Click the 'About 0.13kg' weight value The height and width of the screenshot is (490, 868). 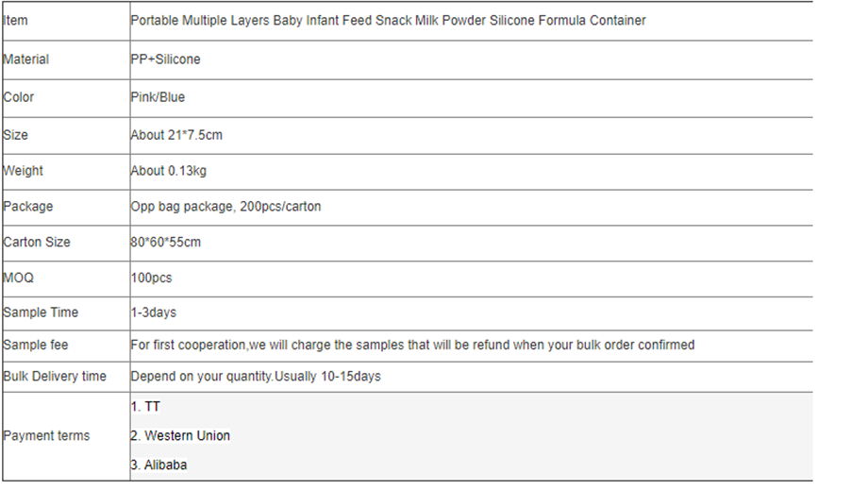[168, 171]
